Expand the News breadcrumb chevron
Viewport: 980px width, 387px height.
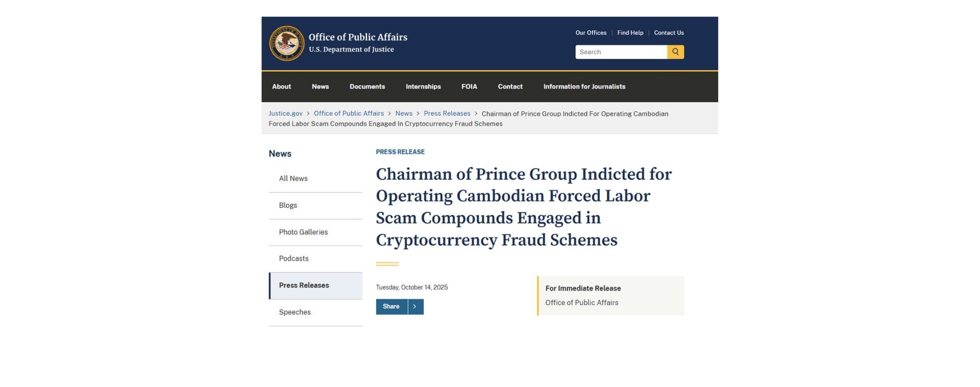click(x=418, y=113)
